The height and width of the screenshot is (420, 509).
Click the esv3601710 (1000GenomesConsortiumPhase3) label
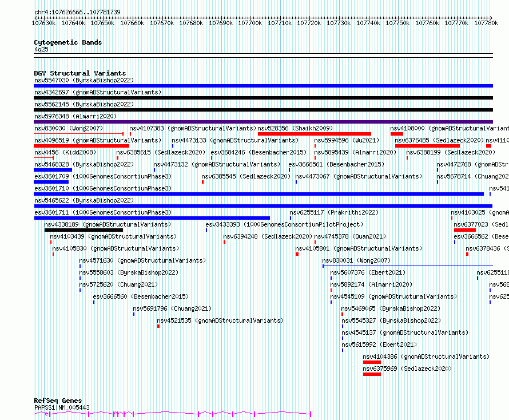tap(103, 188)
